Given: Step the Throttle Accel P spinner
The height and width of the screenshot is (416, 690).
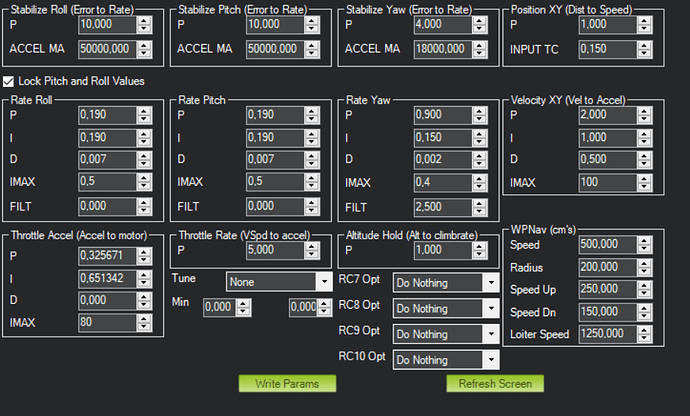Looking at the screenshot, I should pyautogui.click(x=144, y=256).
